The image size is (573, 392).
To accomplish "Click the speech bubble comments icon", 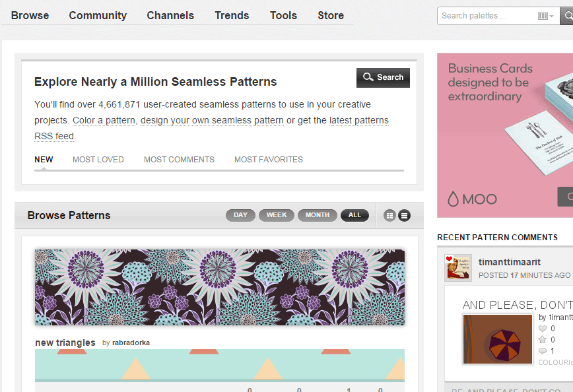I will click(x=543, y=351).
